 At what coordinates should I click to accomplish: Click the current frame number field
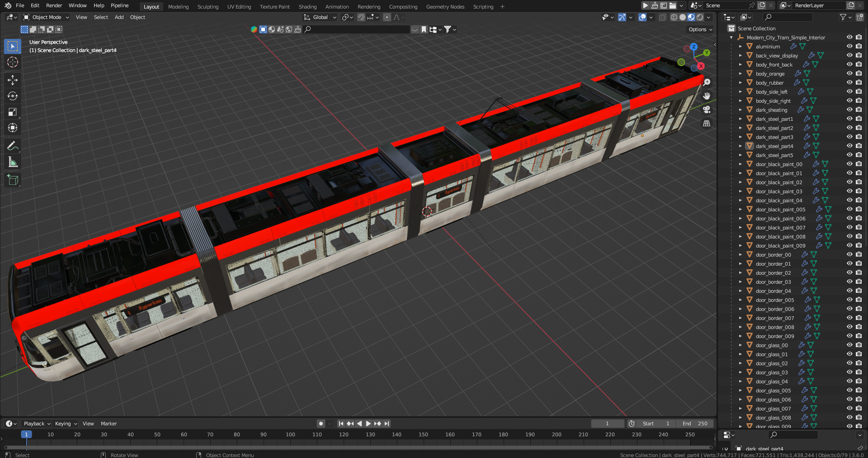(x=607, y=424)
